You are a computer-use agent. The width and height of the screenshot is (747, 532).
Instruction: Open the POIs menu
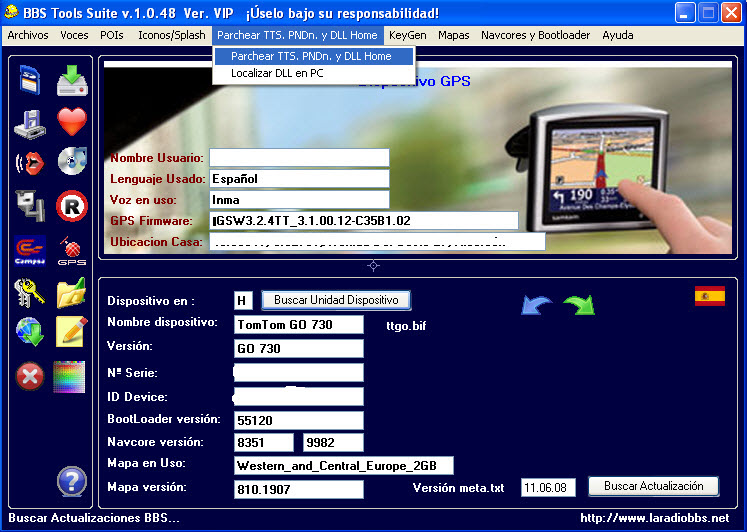pyautogui.click(x=112, y=35)
